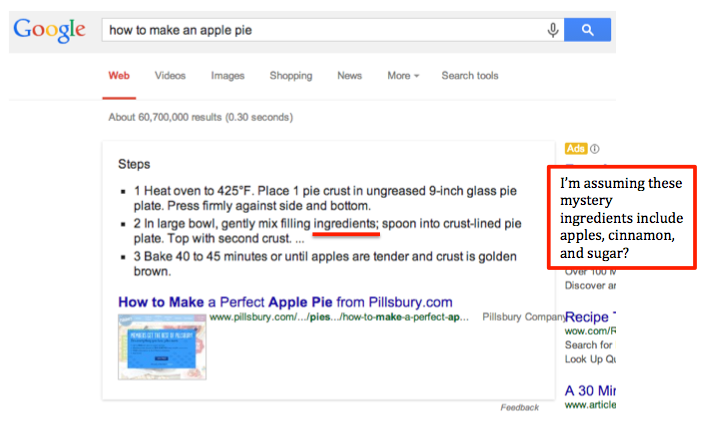Click the yellow Ads label
Image resolution: width=707 pixels, height=425 pixels.
point(576,148)
